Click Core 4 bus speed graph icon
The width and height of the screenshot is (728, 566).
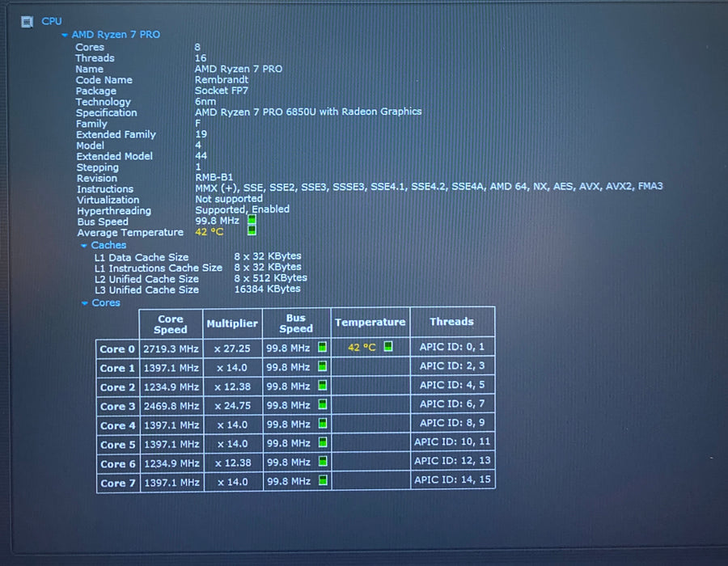(323, 424)
